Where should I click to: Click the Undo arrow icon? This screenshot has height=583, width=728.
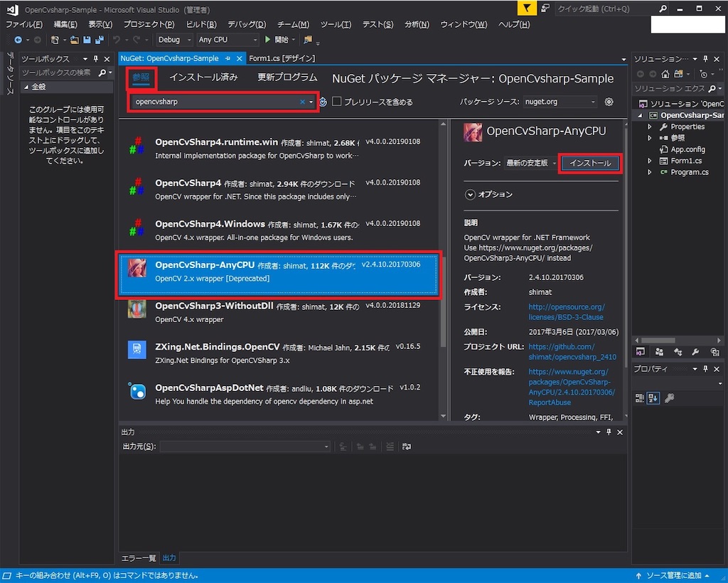click(117, 40)
